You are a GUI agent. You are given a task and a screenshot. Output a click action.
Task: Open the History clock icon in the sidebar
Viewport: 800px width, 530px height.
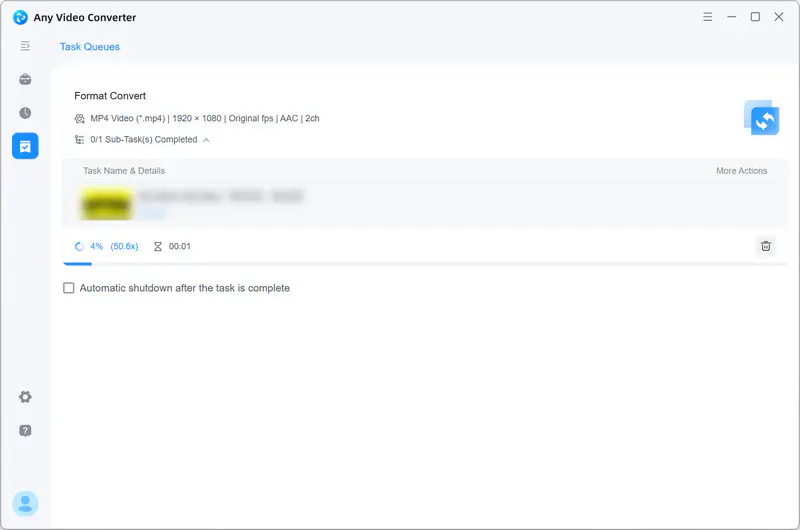click(x=25, y=113)
